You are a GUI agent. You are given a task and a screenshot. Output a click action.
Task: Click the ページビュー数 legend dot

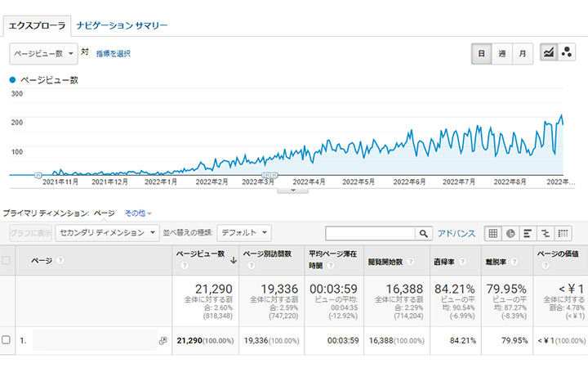tap(13, 80)
